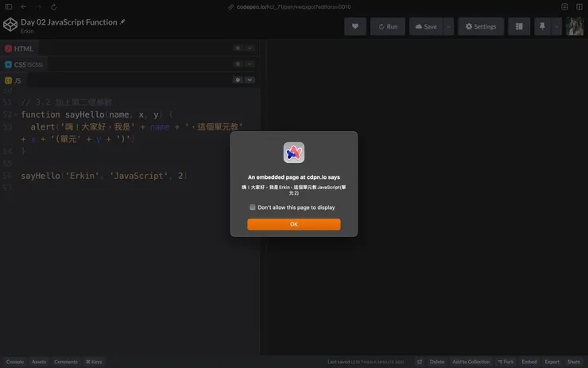Reload the browser page

[54, 6]
